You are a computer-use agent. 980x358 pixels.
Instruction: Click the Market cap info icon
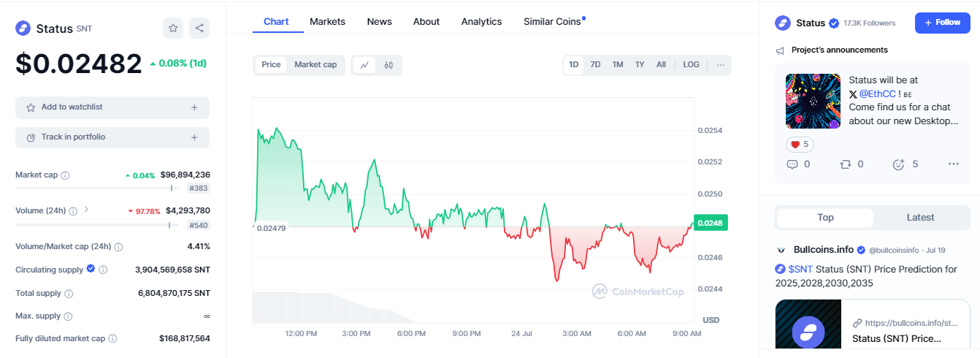pyautogui.click(x=66, y=175)
